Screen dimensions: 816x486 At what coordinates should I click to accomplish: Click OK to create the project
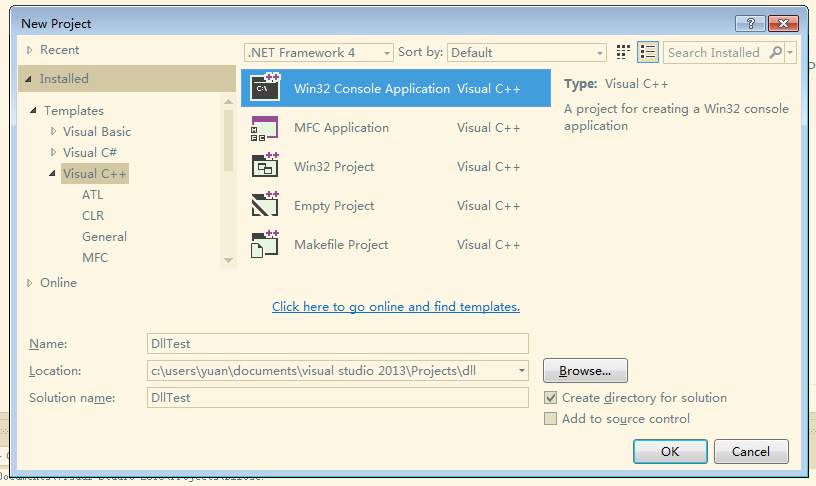pyautogui.click(x=670, y=452)
